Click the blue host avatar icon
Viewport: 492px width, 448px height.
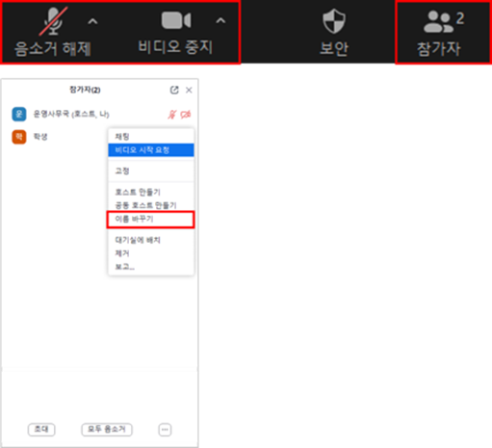(x=19, y=114)
